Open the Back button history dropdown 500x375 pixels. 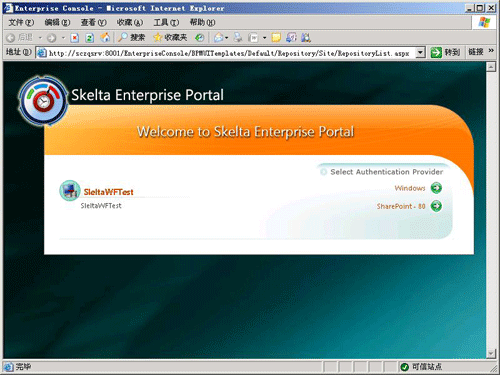40,38
